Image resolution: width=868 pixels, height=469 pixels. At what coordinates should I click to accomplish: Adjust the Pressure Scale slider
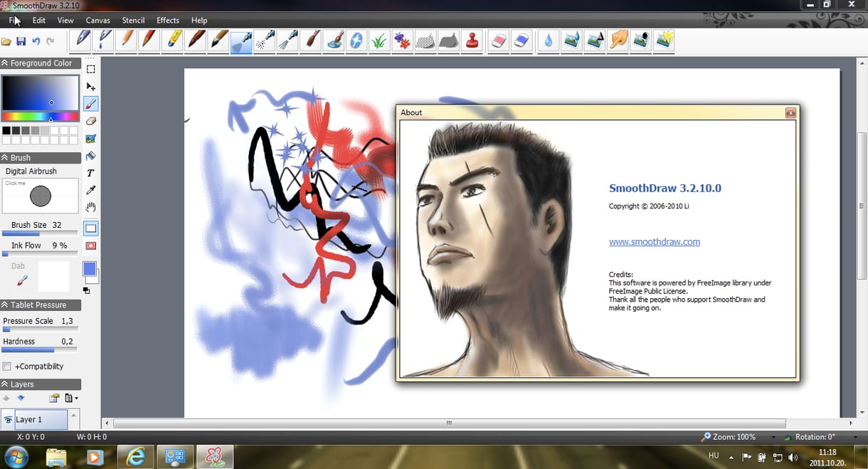point(40,330)
